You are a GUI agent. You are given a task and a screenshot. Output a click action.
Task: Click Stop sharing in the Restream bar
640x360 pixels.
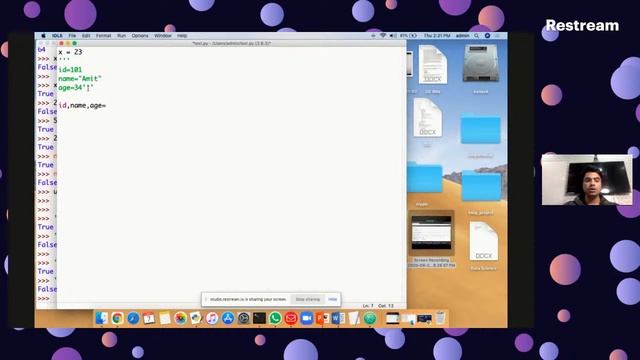pyautogui.click(x=308, y=299)
